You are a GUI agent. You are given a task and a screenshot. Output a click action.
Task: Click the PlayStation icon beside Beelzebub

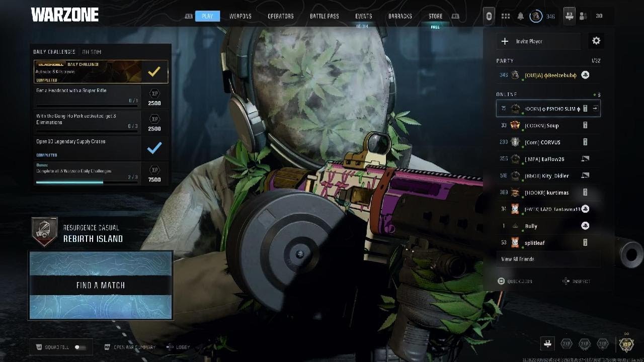point(585,75)
